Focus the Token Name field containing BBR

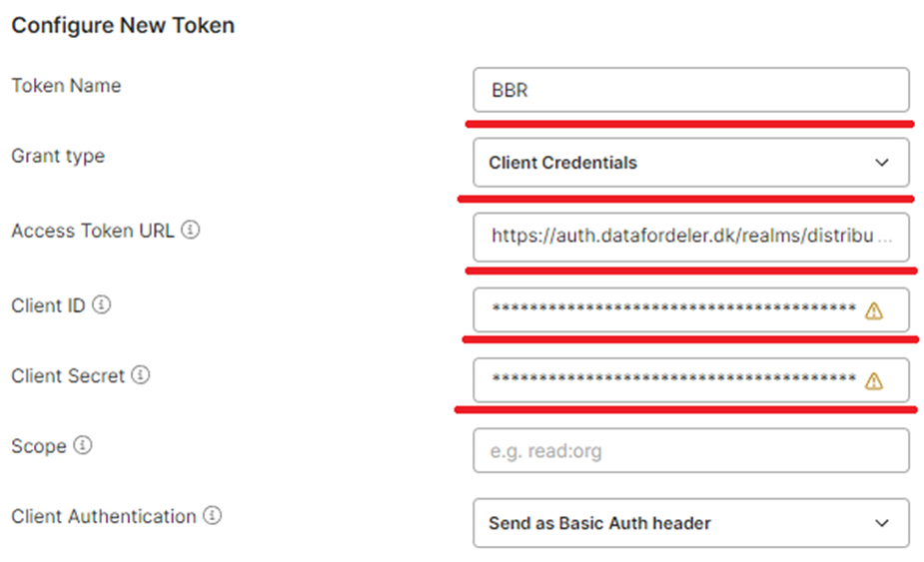tap(690, 90)
